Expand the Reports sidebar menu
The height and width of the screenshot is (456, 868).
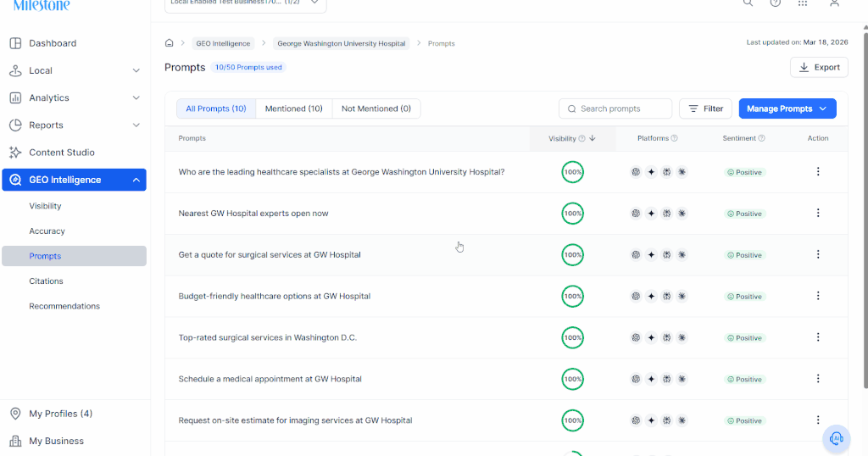tap(136, 125)
